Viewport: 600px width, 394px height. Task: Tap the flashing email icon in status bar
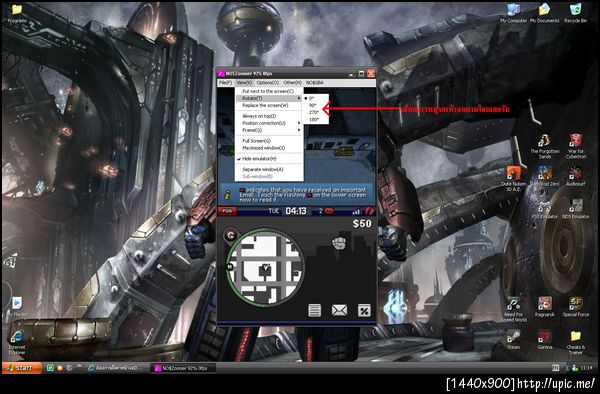(x=329, y=211)
